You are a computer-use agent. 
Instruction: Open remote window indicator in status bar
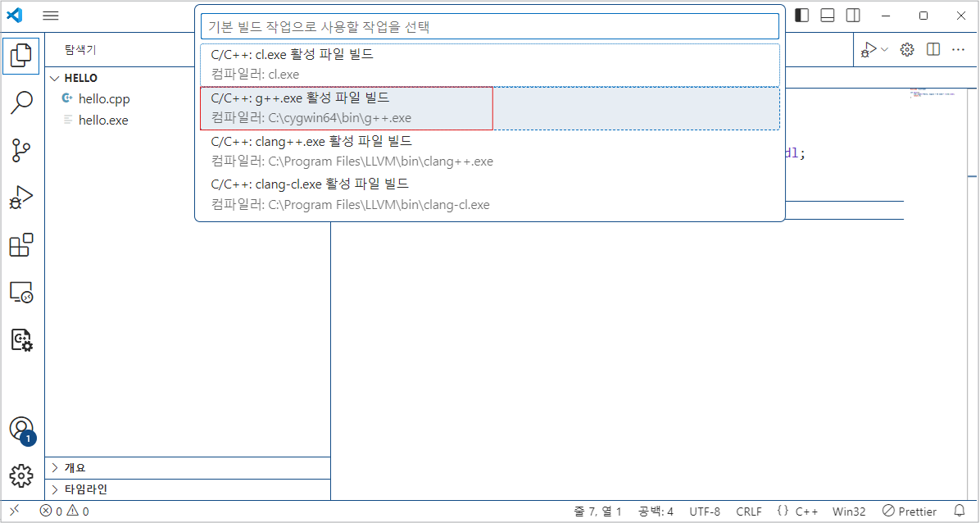coord(15,511)
